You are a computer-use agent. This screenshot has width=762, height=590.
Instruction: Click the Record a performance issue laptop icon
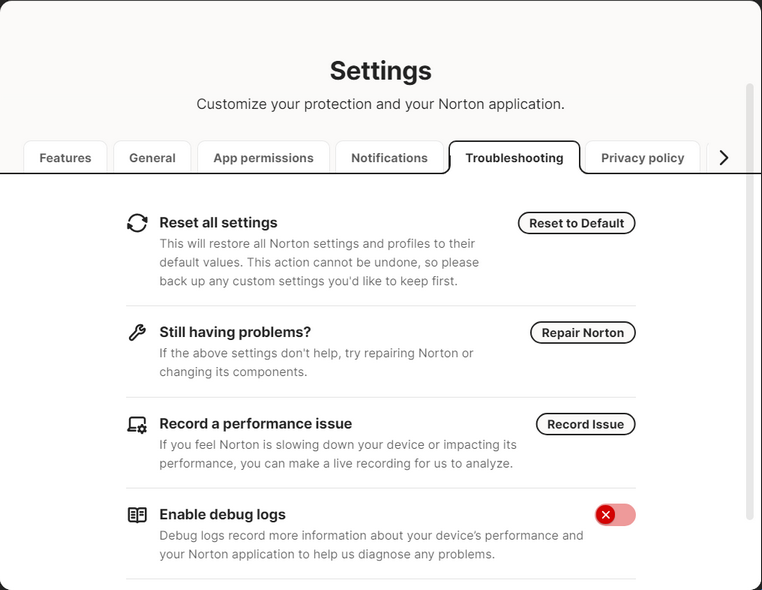click(137, 424)
